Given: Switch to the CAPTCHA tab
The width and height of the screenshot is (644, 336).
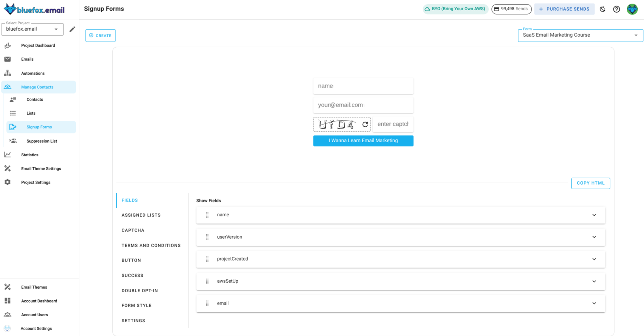Looking at the screenshot, I should point(133,230).
